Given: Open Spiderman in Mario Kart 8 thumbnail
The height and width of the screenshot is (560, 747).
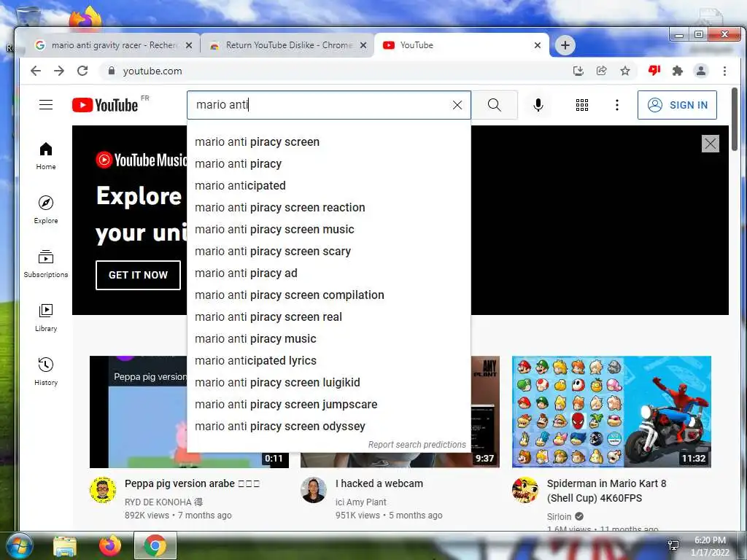Looking at the screenshot, I should (x=612, y=412).
